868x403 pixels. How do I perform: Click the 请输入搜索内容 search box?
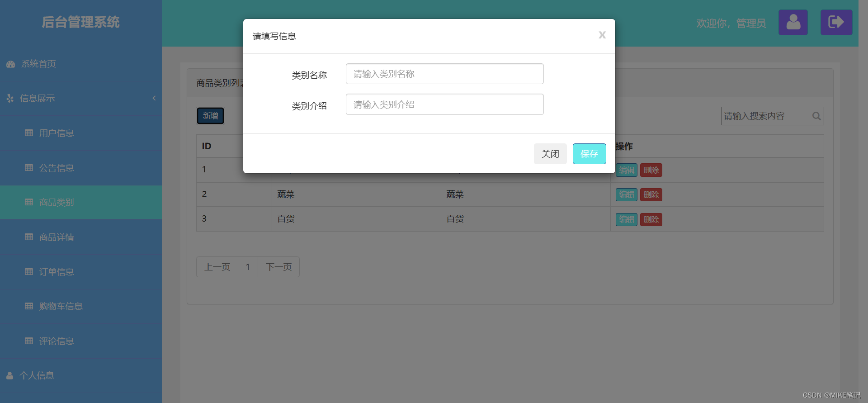tap(767, 116)
